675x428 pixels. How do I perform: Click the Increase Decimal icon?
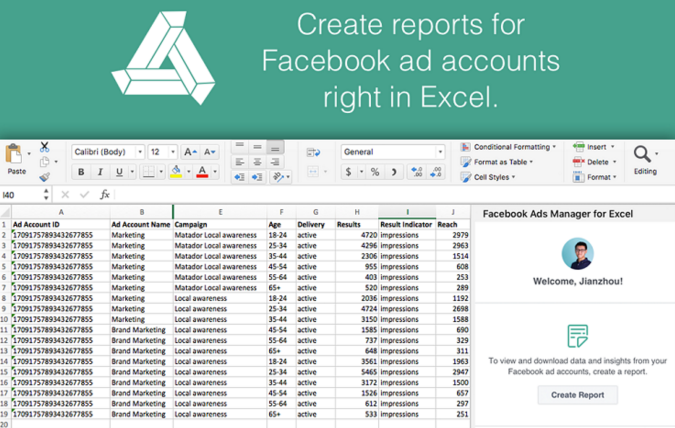(x=417, y=172)
